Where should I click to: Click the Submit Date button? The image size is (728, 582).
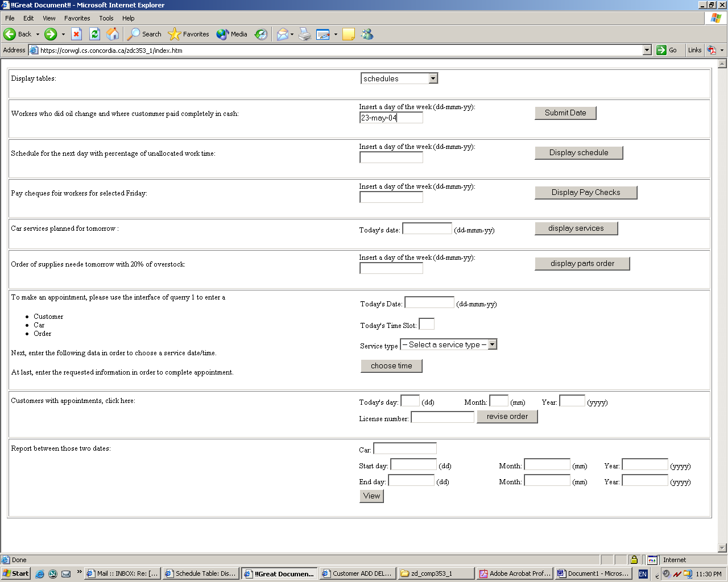click(565, 113)
